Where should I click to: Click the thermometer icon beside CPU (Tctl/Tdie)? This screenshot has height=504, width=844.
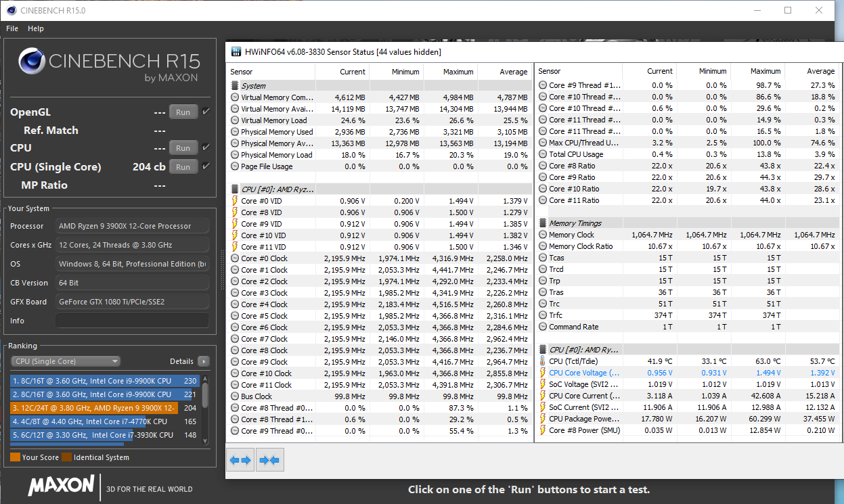coord(543,361)
